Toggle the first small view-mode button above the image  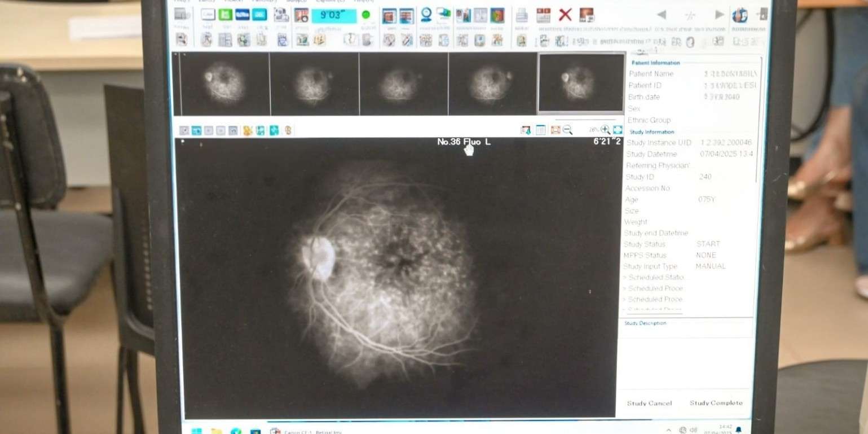click(184, 131)
